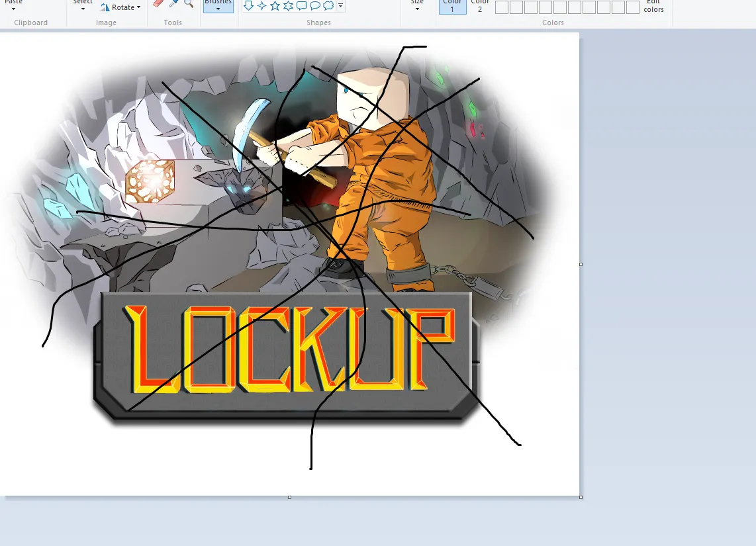The width and height of the screenshot is (756, 546).
Task: Pick the Color picker eyedropper tool
Action: pyautogui.click(x=173, y=3)
